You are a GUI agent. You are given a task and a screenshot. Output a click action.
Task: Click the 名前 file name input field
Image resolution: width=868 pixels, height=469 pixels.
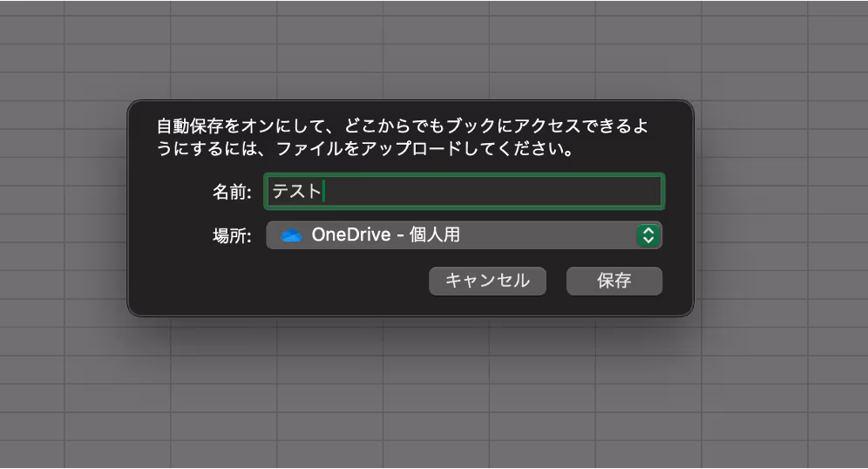coord(464,192)
